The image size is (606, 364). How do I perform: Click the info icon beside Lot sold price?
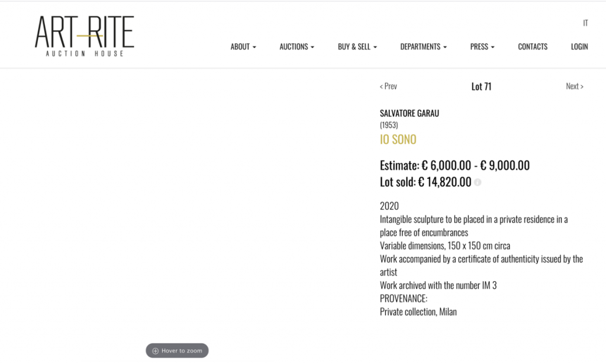[x=478, y=182]
